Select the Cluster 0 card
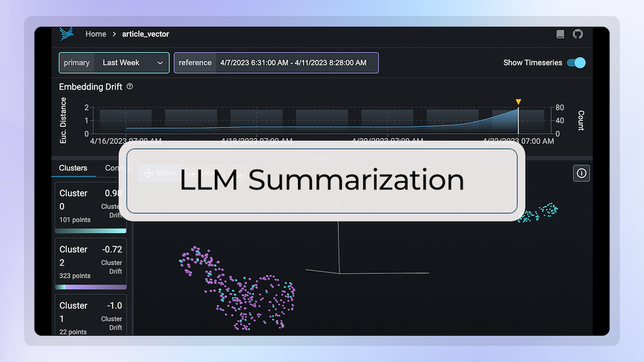The height and width of the screenshot is (362, 644). 91,208
